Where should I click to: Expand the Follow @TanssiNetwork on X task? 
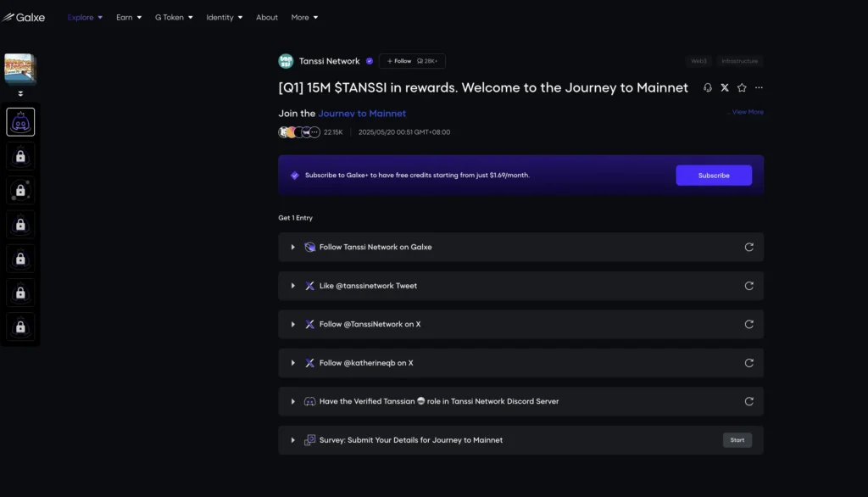(x=292, y=324)
